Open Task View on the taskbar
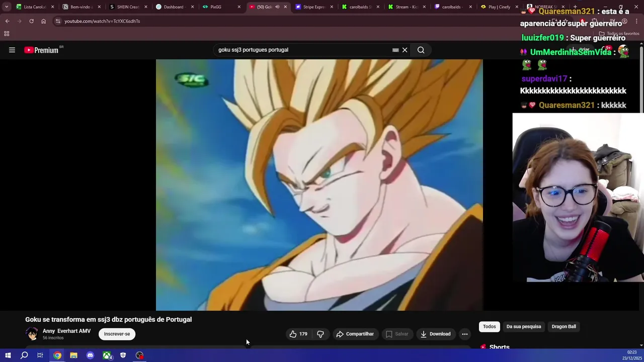Viewport: 644px width, 362px height. (40, 355)
